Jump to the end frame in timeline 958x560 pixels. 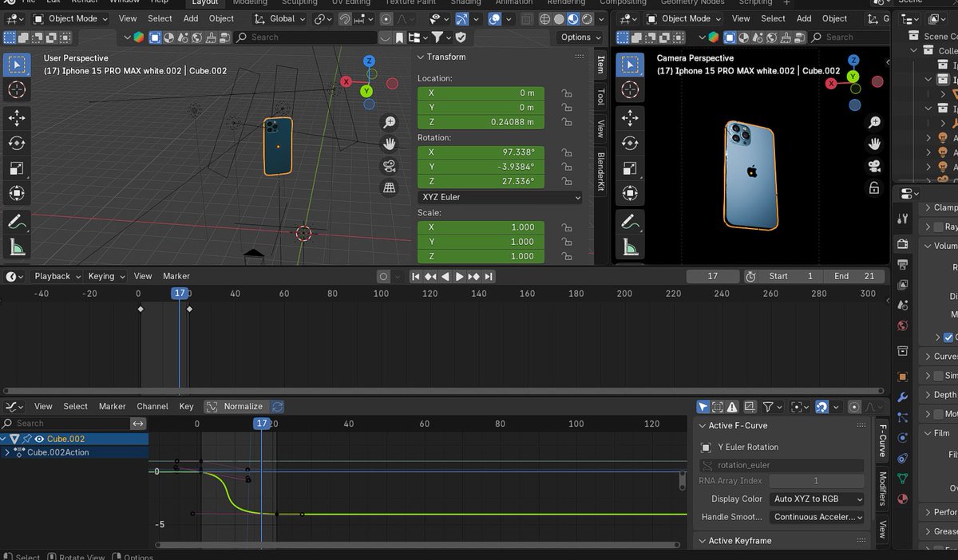[x=489, y=276]
